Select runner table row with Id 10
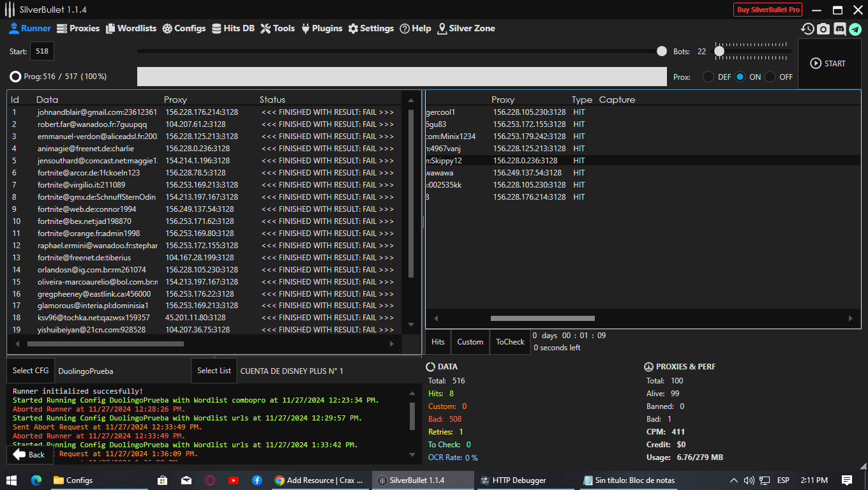 (x=205, y=221)
